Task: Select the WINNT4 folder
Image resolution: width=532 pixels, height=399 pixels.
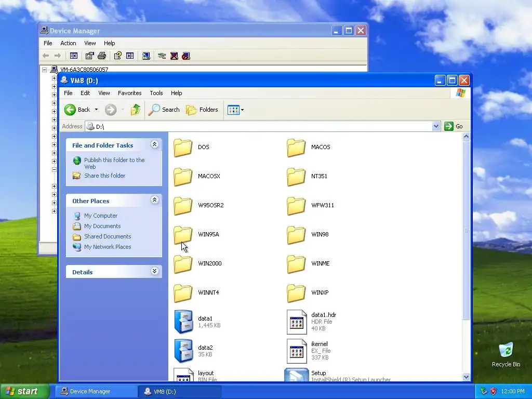Action: tap(196, 293)
